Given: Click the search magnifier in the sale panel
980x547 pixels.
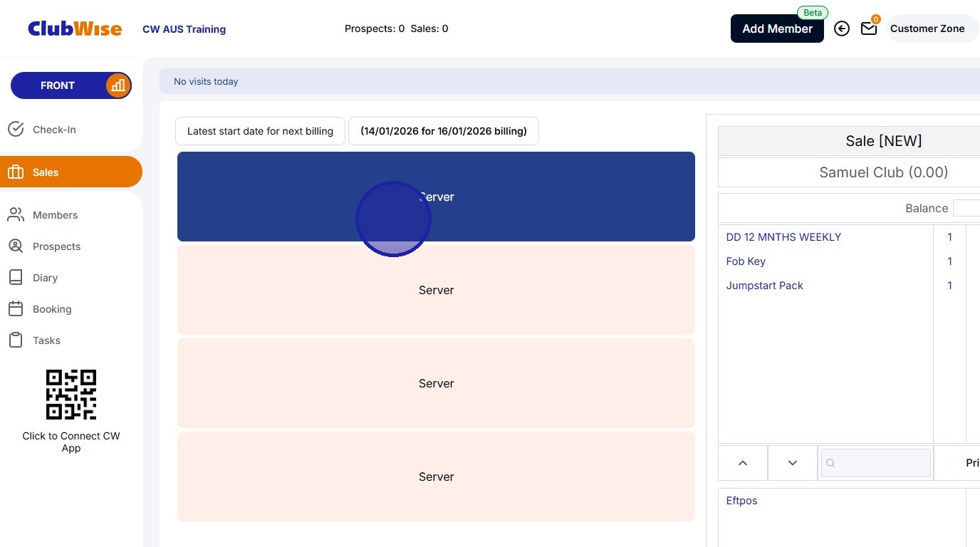Looking at the screenshot, I should pos(830,463).
